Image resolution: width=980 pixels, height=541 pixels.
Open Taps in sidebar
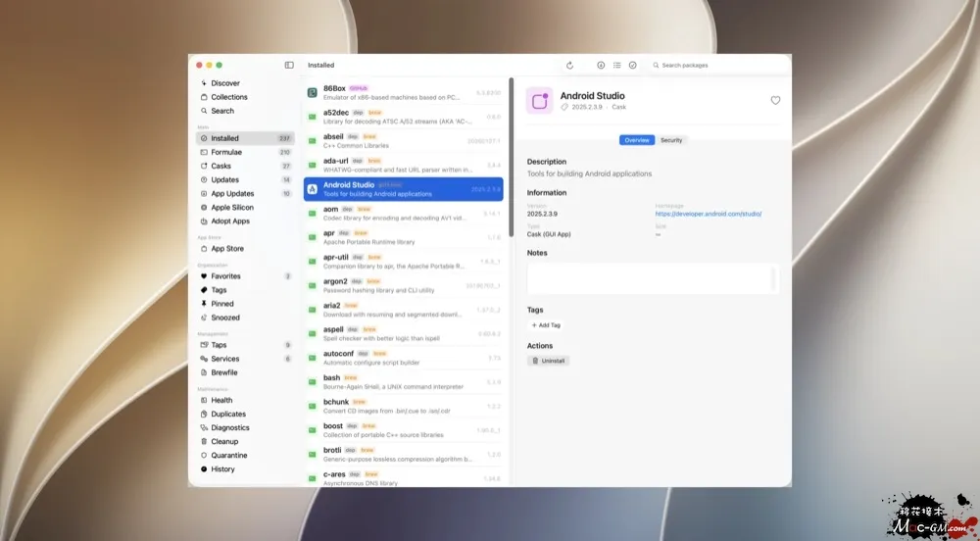click(245, 344)
